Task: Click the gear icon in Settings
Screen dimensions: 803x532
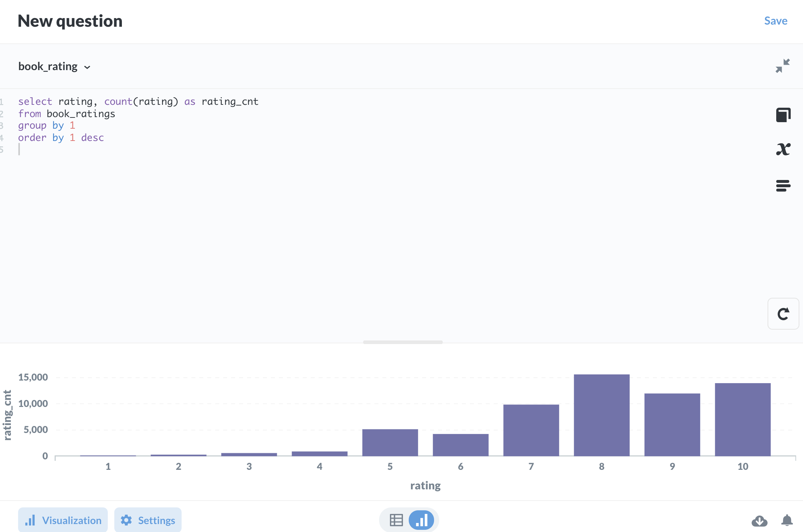Action: coord(126,520)
